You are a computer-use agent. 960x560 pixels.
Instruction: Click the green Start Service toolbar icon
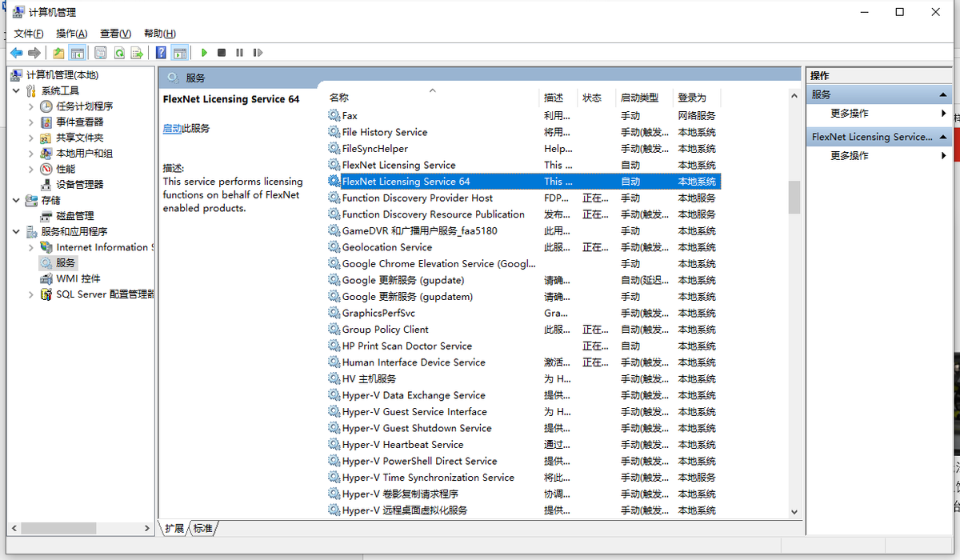pos(205,53)
